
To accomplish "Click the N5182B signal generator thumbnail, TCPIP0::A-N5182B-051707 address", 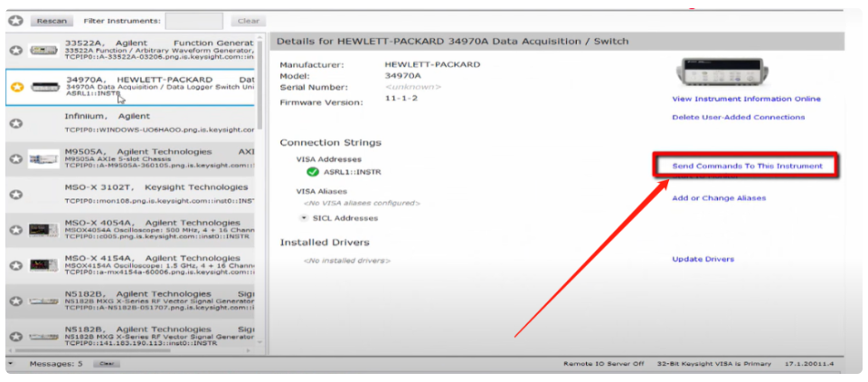I will click(43, 301).
